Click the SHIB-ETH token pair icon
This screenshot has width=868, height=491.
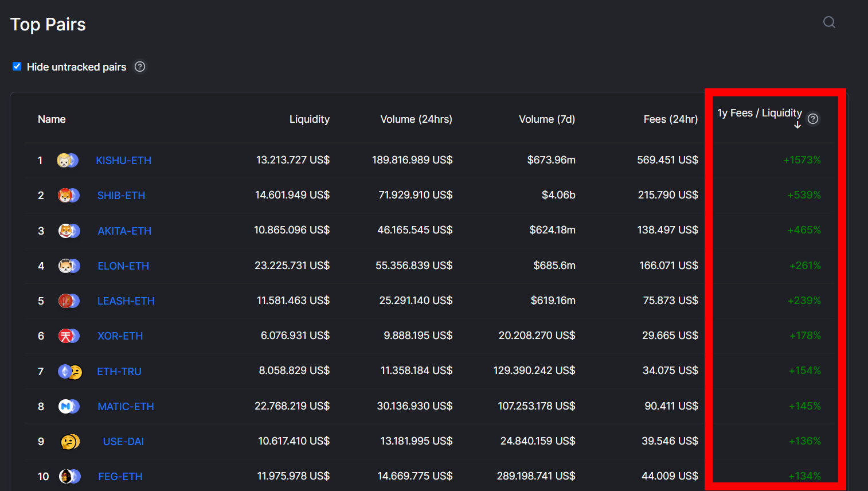(x=69, y=196)
